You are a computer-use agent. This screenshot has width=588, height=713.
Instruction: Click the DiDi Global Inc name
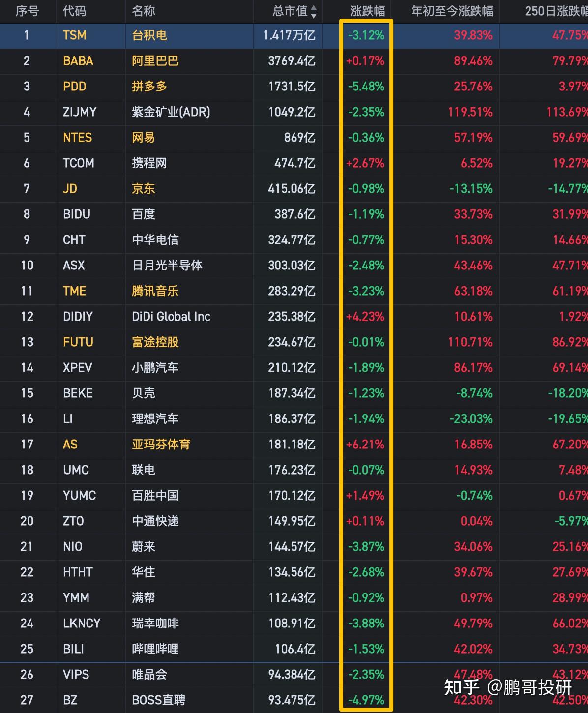tap(171, 317)
